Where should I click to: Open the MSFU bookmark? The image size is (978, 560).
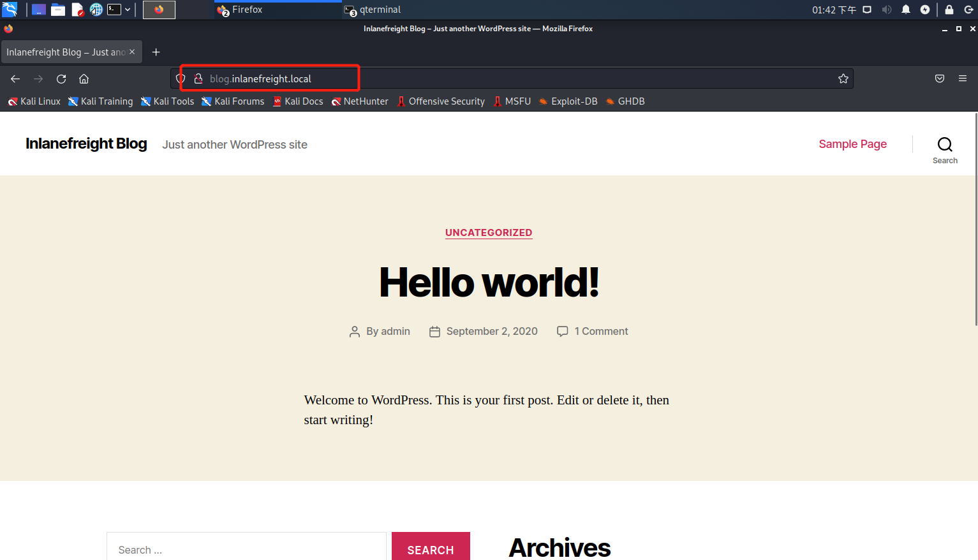point(512,101)
